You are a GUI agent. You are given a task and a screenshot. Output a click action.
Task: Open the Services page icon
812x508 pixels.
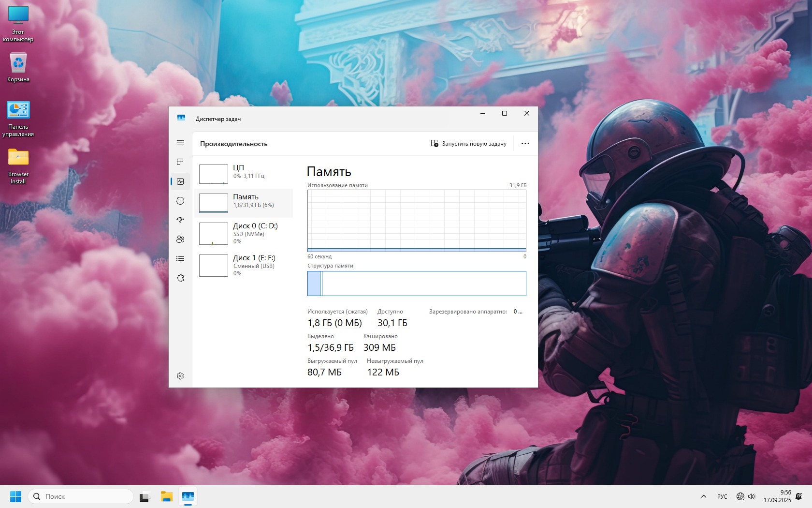[x=180, y=278]
